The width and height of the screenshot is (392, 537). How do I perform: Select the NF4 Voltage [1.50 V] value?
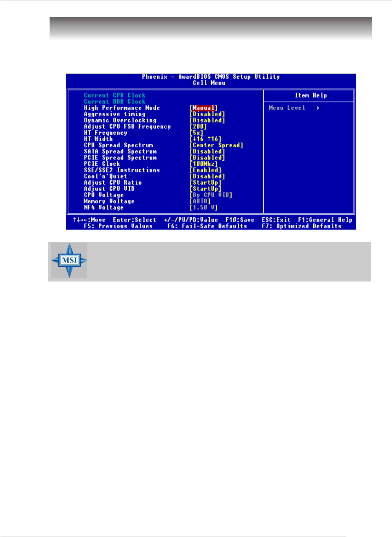point(203,207)
